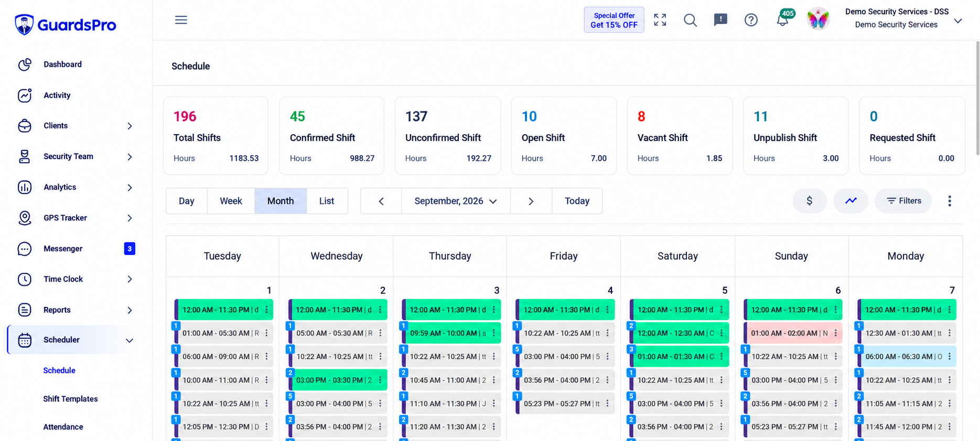Click the Scheduler calendar icon
Screen dimensions: 980x441
click(25, 340)
